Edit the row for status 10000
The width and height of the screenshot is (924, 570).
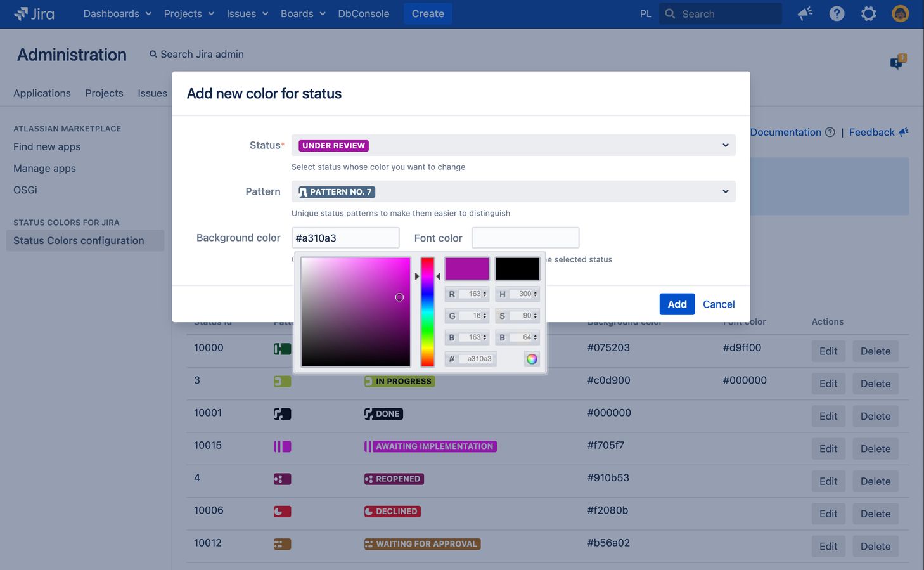(x=828, y=351)
